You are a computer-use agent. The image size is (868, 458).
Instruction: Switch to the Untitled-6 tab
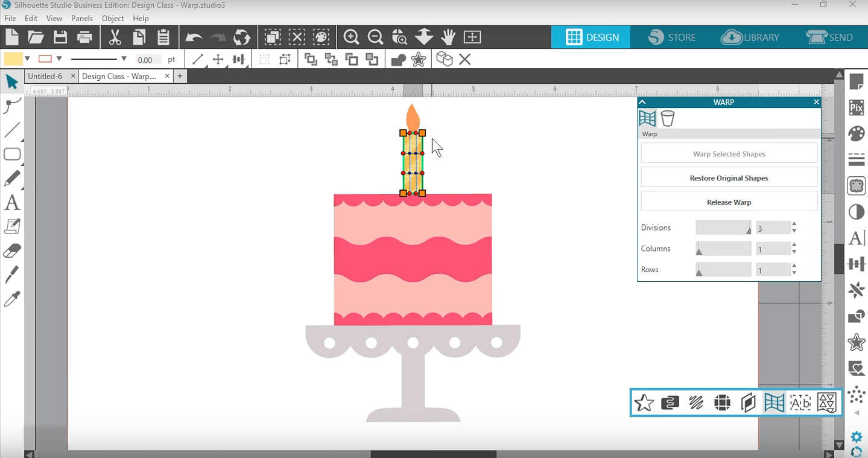point(45,77)
